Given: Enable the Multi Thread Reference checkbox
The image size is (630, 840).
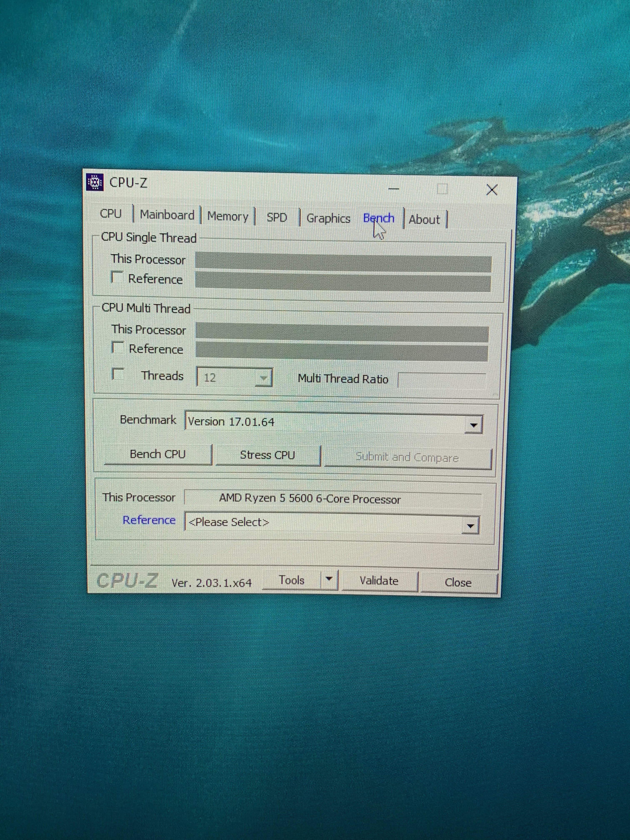Looking at the screenshot, I should click(117, 347).
